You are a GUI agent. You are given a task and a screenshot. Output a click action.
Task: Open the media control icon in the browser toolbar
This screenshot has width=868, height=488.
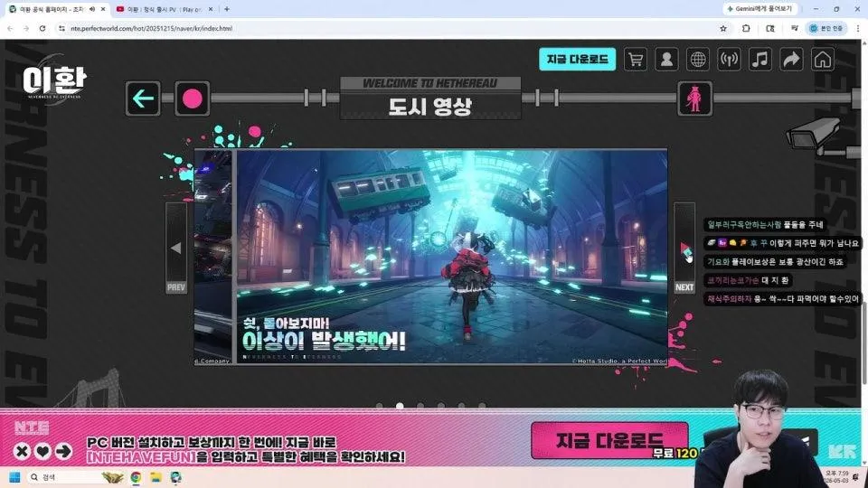point(795,28)
